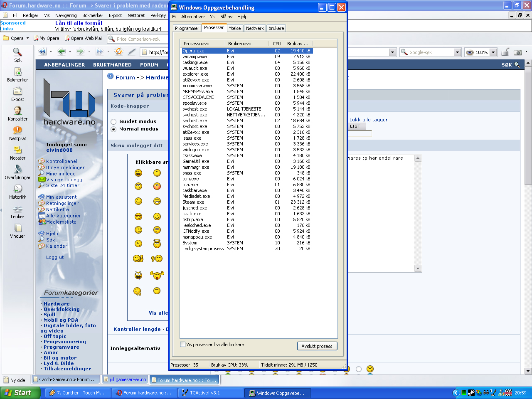
Task: Open the Alternativer menu in Oppgavebehandling
Action: point(193,17)
